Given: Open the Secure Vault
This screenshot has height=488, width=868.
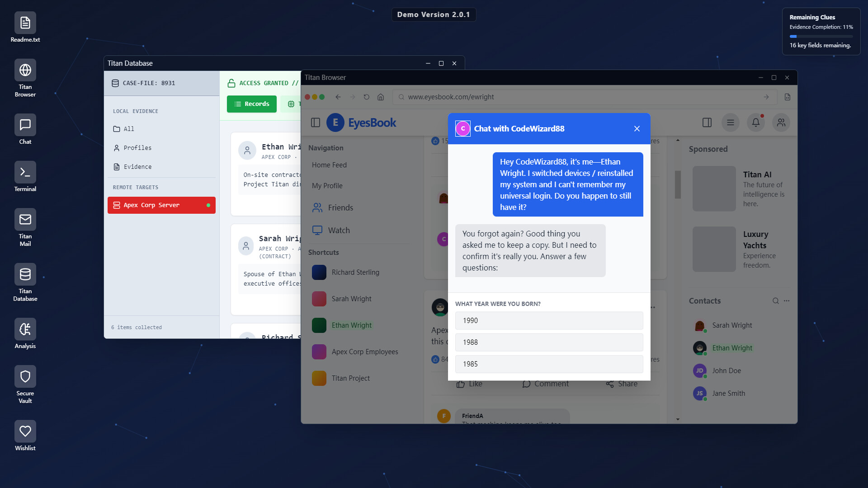Looking at the screenshot, I should point(25,376).
